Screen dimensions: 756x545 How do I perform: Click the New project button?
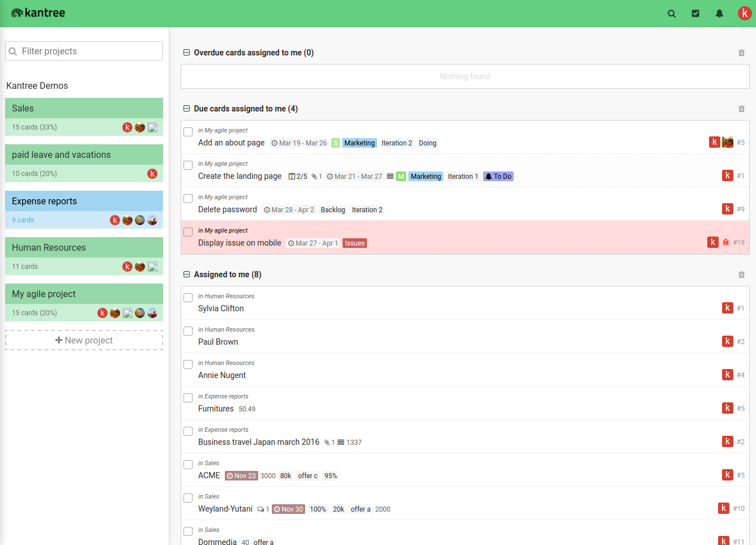[x=84, y=340]
